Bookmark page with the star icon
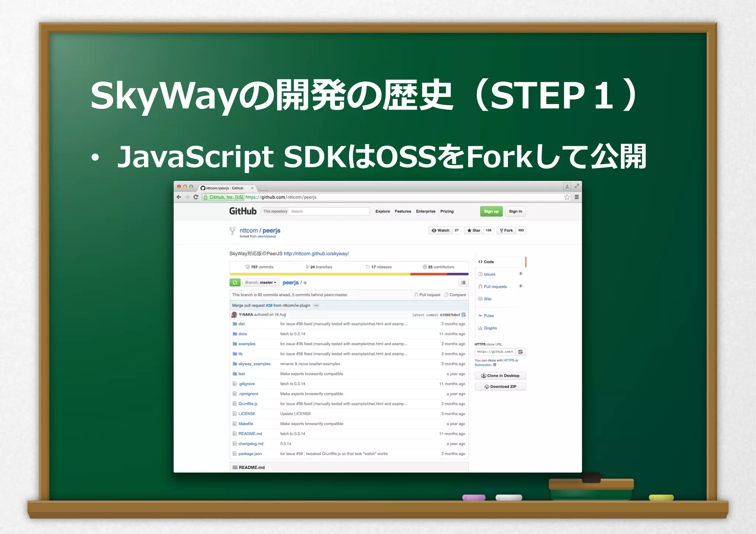756x534 pixels. tap(567, 197)
